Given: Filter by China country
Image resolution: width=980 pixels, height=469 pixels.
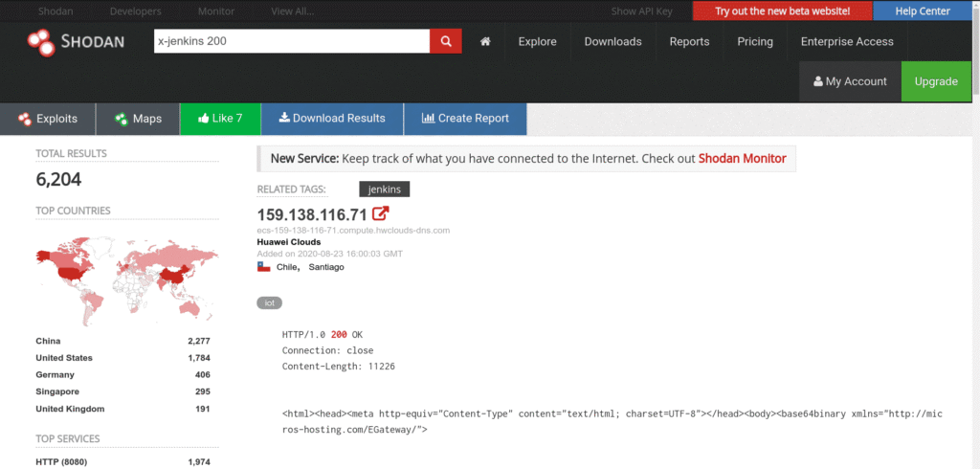Looking at the screenshot, I should pos(48,341).
